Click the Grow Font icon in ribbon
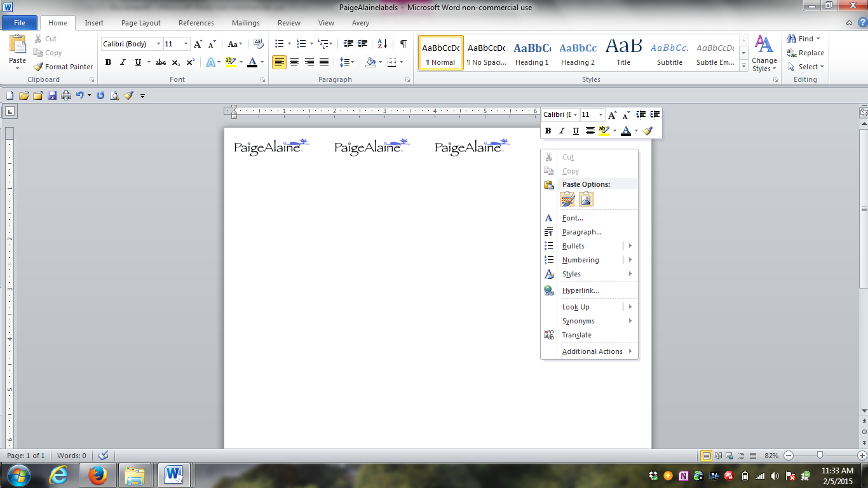The height and width of the screenshot is (488, 868). (198, 44)
